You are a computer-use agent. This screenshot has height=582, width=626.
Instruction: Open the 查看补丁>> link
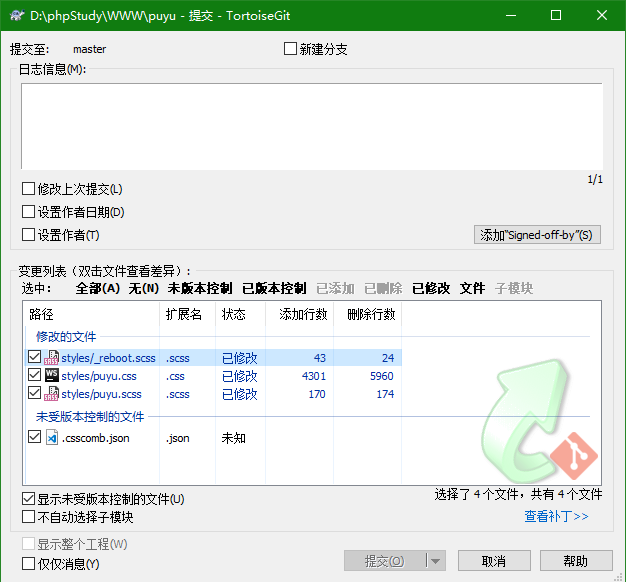(x=556, y=517)
